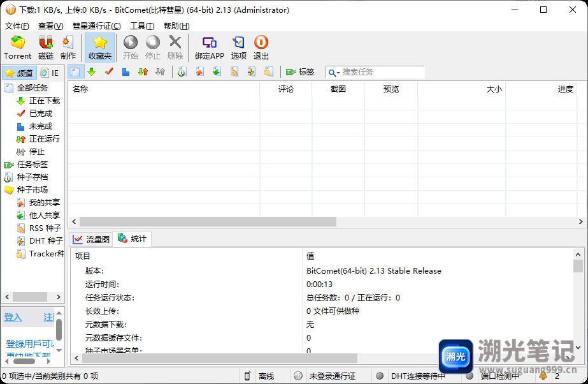The image size is (588, 384).
Task: Select 他人共享 in the sidebar tree
Action: pyautogui.click(x=45, y=216)
